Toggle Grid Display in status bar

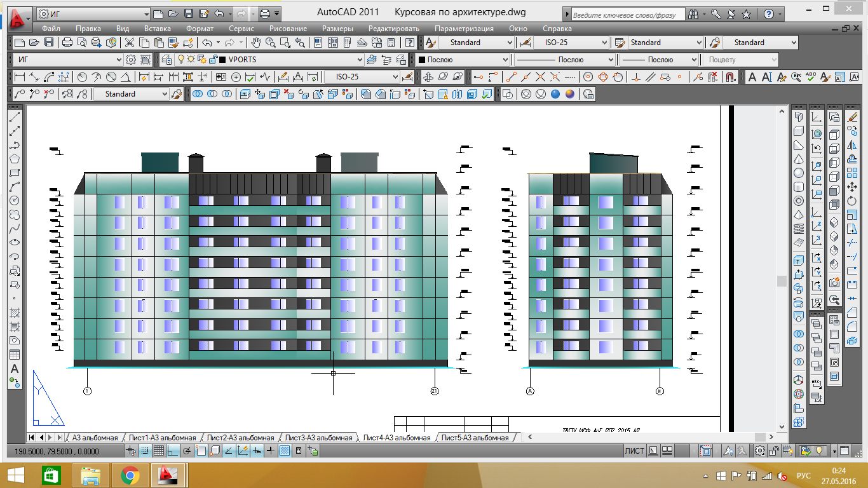pos(158,451)
